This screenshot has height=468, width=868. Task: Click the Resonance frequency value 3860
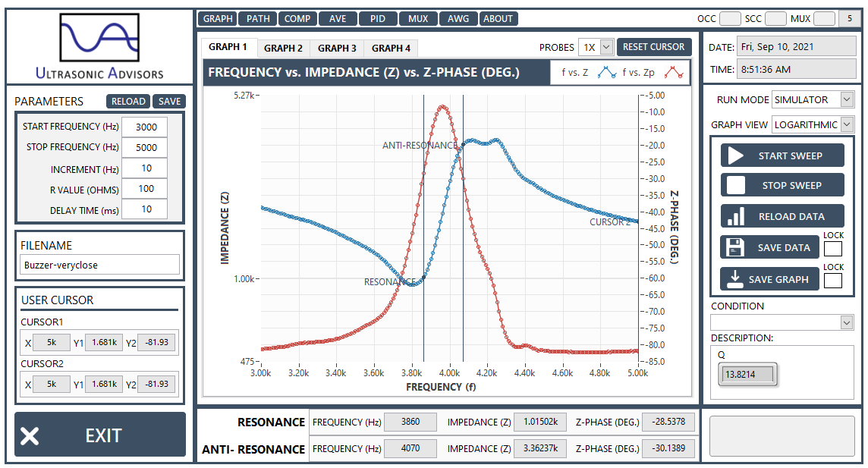coord(410,422)
